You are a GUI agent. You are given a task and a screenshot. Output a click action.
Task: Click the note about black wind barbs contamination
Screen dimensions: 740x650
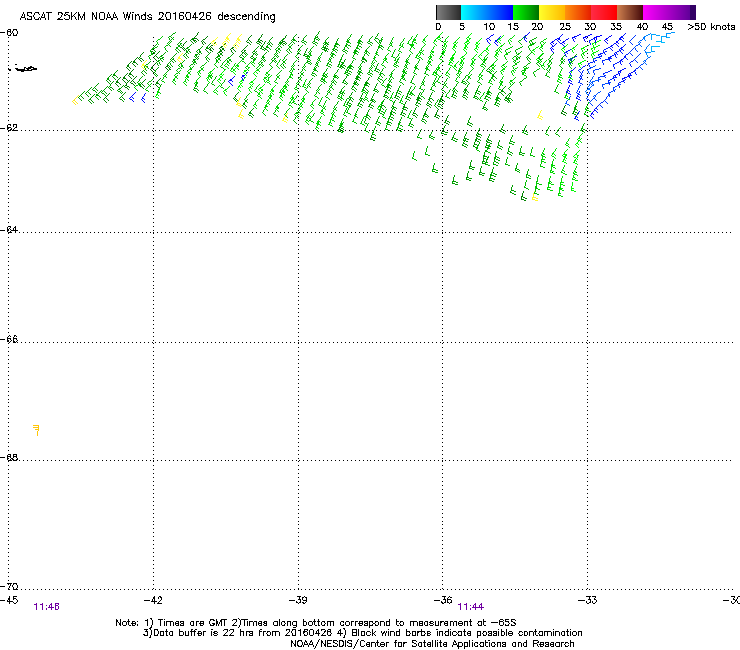tap(460, 633)
